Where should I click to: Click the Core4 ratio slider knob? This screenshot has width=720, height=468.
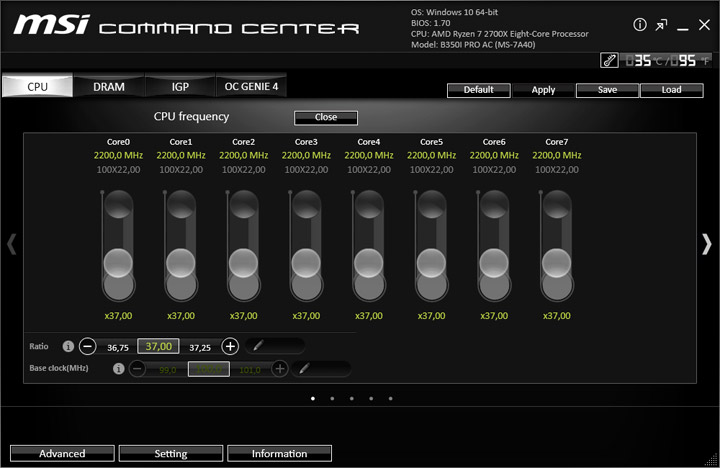pyautogui.click(x=368, y=263)
